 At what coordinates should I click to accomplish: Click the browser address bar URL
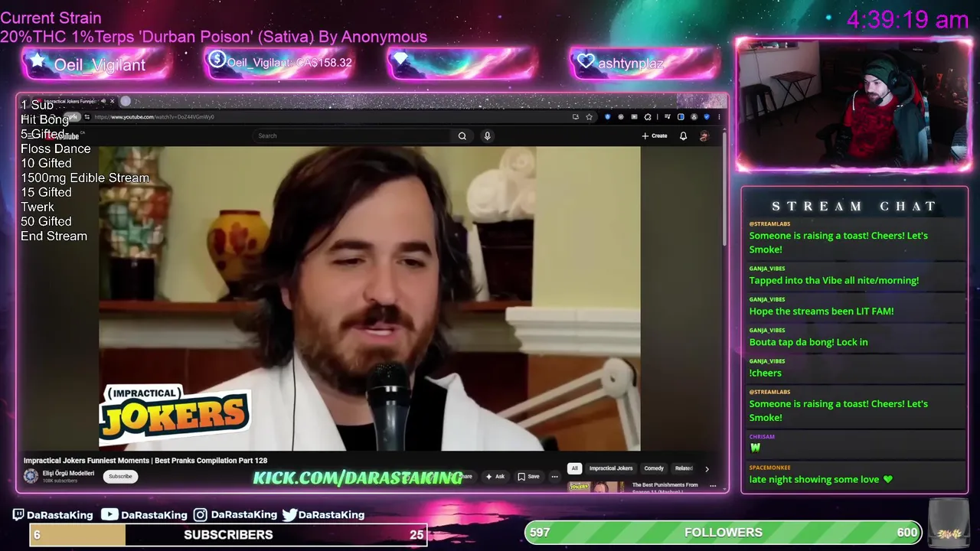point(154,117)
